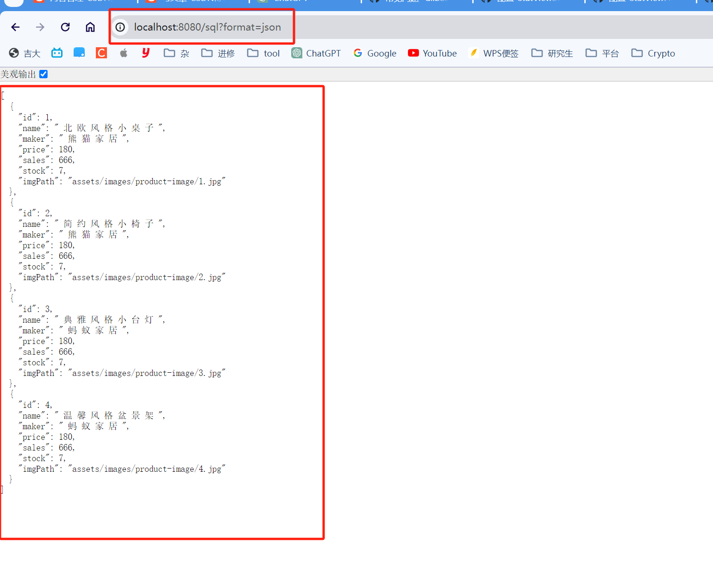
Task: Click imgPath product-image/1.jpg line
Action: coord(122,181)
